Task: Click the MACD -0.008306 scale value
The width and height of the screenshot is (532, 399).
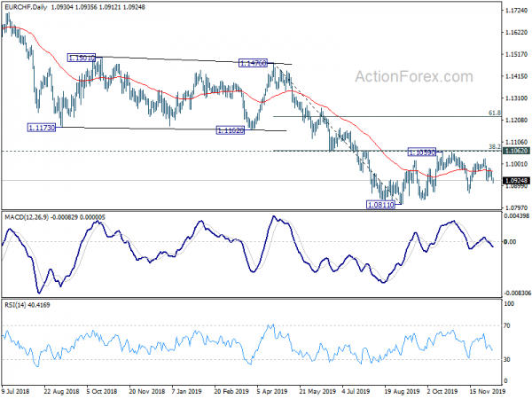Action: pos(517,293)
